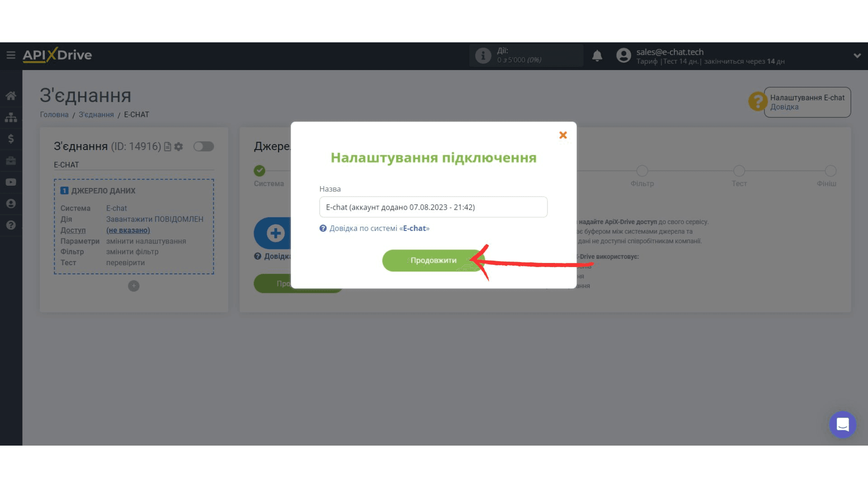The width and height of the screenshot is (868, 488).
Task: Click the Назва name input field
Action: click(x=433, y=207)
